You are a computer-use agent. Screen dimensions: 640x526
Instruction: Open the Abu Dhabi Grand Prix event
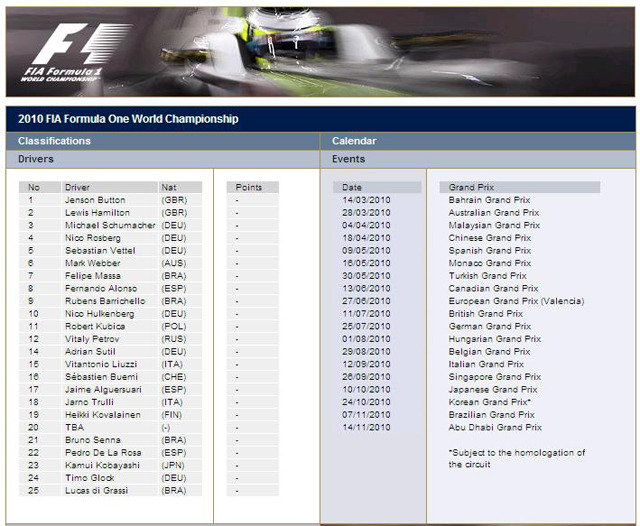click(x=495, y=428)
